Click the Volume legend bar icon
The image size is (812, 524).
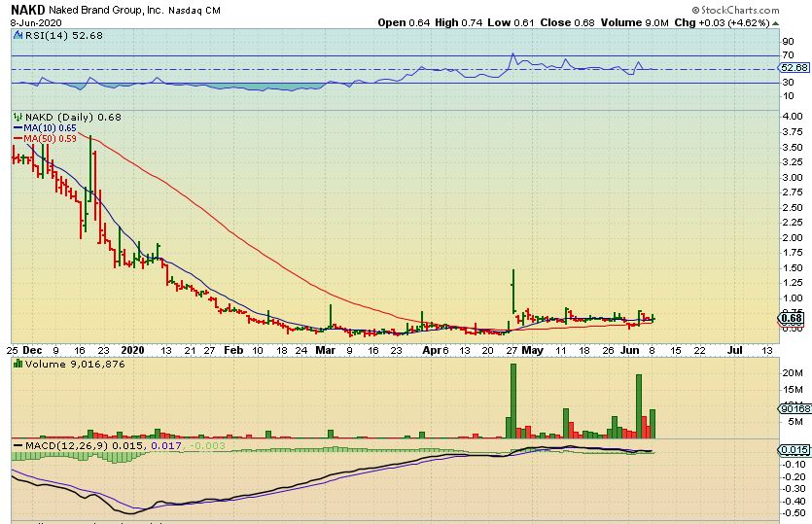click(17, 364)
